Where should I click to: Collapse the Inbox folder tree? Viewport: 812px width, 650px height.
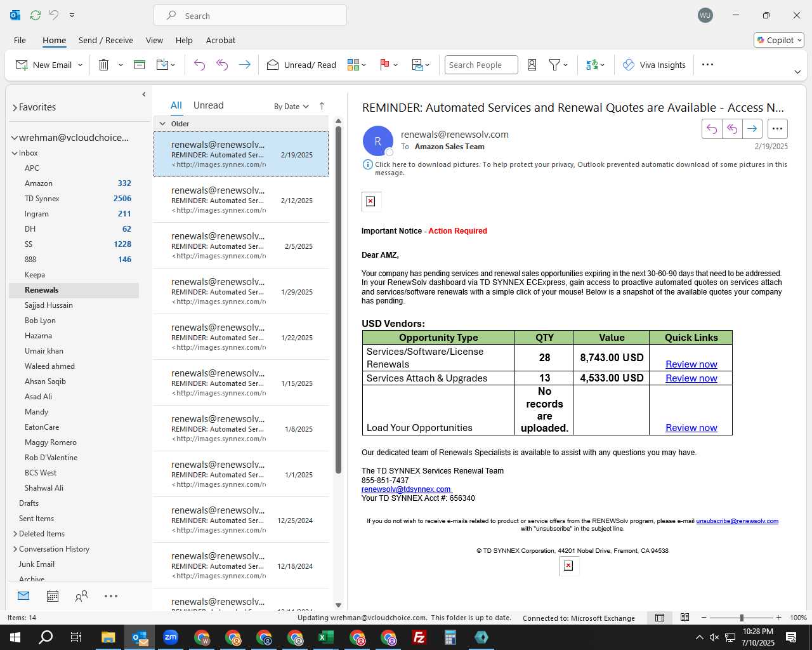click(15, 153)
